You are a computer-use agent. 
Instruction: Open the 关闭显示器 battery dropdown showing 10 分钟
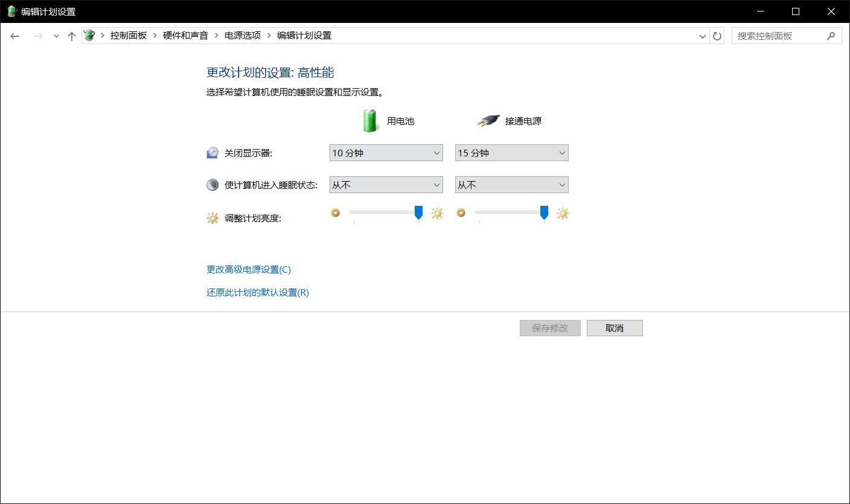pos(386,153)
